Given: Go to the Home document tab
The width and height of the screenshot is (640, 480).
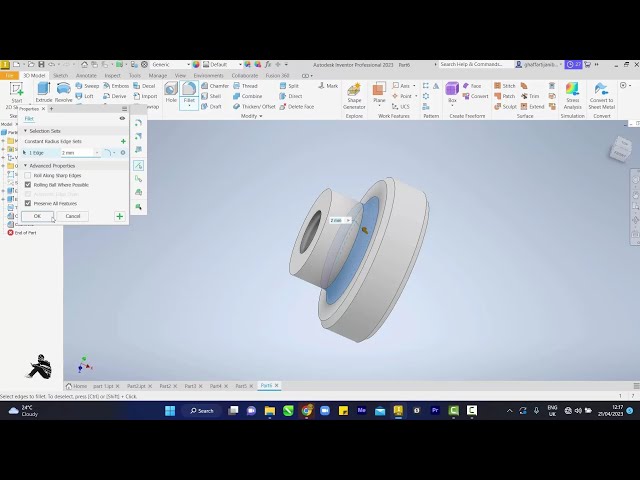Looking at the screenshot, I should (76, 386).
